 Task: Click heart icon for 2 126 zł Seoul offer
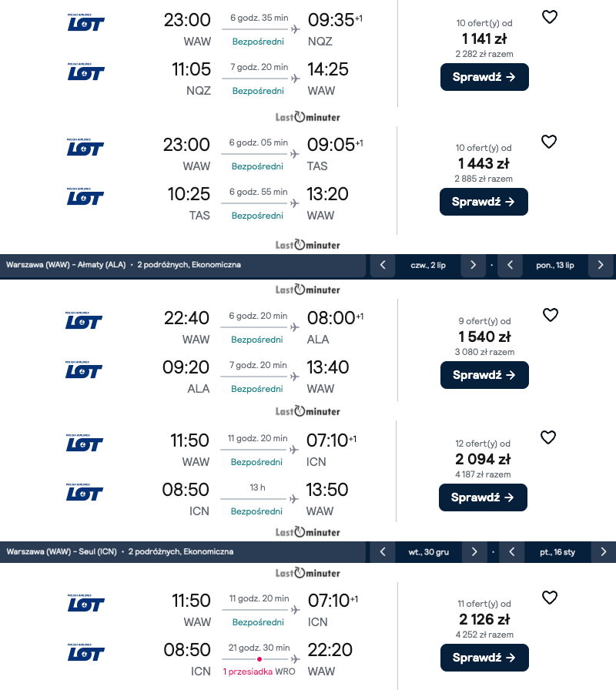(x=549, y=598)
